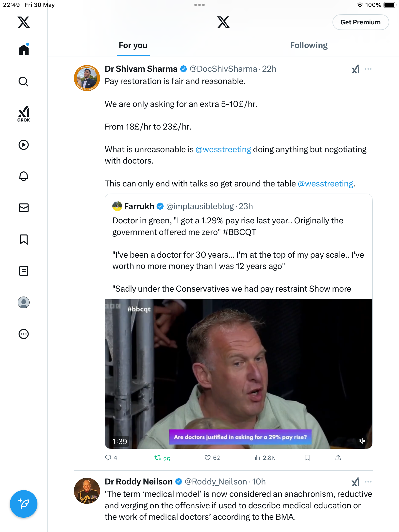This screenshot has width=399, height=532.
Task: Open Bookmarks in the sidebar
Action: (x=24, y=239)
